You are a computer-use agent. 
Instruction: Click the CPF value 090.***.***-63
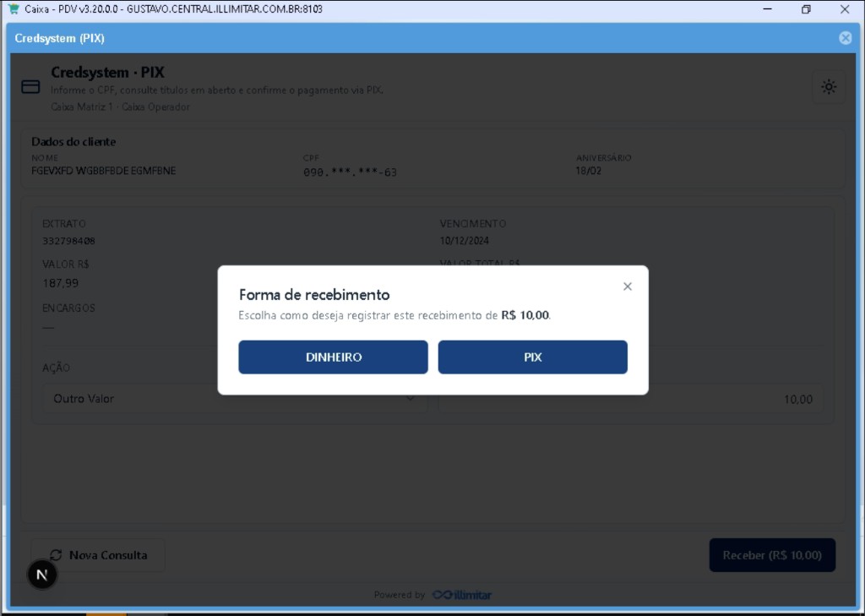tap(350, 172)
